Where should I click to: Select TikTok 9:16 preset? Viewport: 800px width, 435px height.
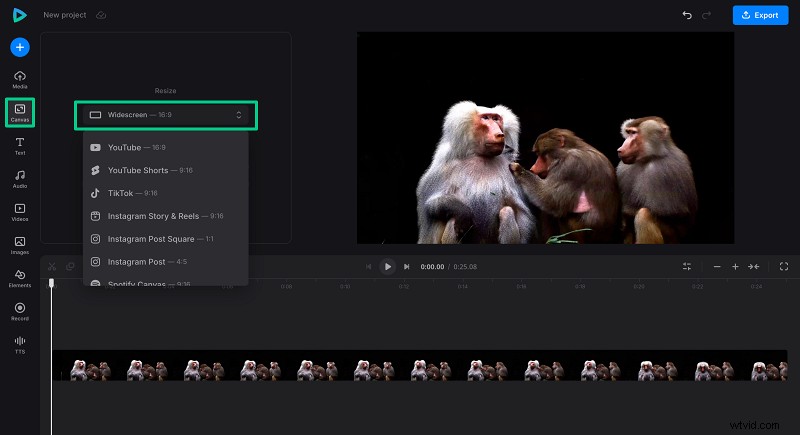click(166, 193)
